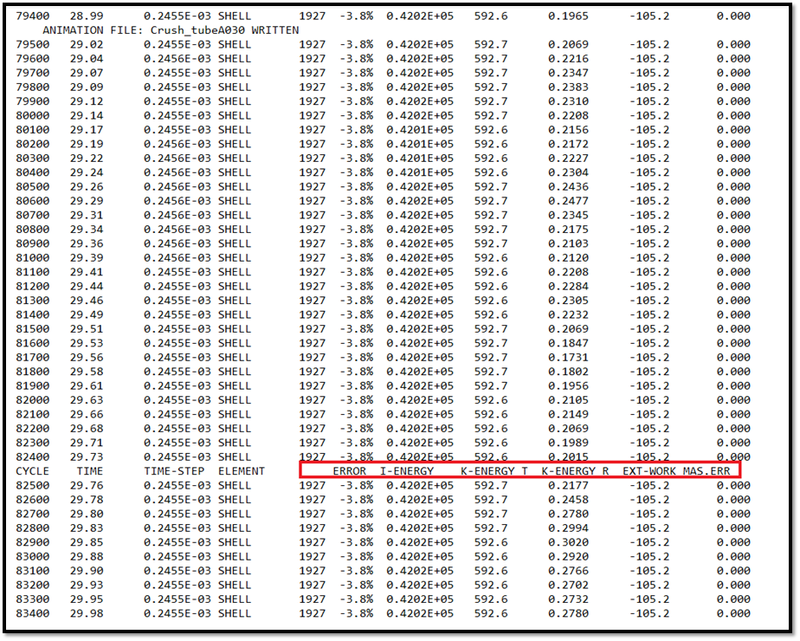Screen dimensions: 800x641
Task: Click element number 1927 in cycle 80700 row
Action: click(x=312, y=215)
